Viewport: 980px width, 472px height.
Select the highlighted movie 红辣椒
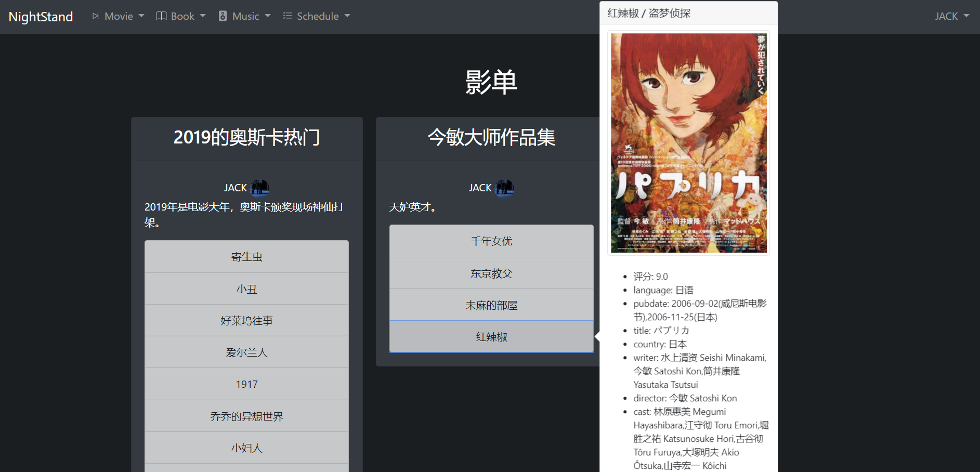point(491,337)
